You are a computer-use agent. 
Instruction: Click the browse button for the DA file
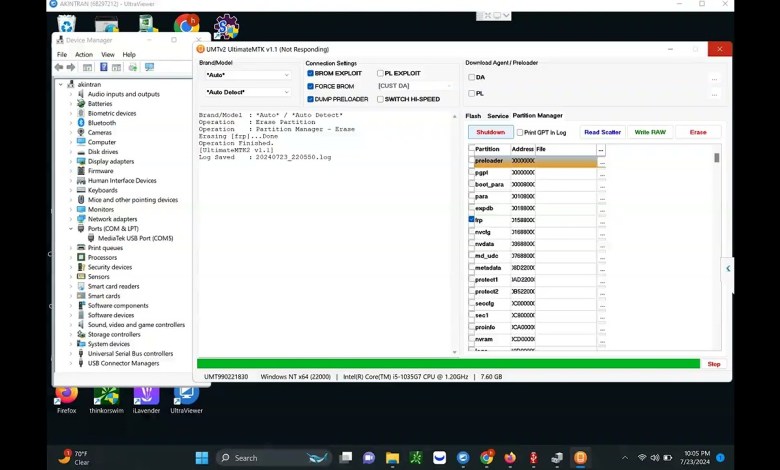tap(713, 78)
